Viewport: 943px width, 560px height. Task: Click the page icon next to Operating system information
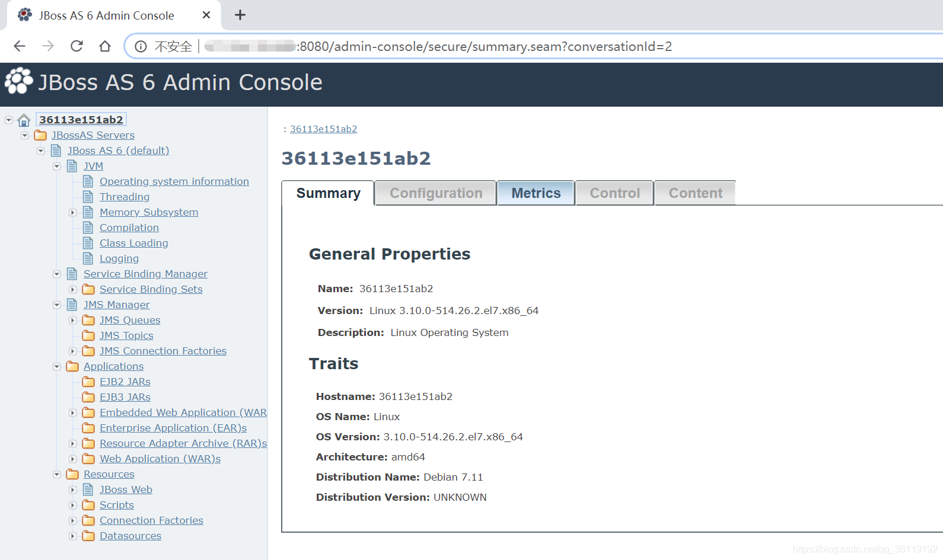coord(88,181)
